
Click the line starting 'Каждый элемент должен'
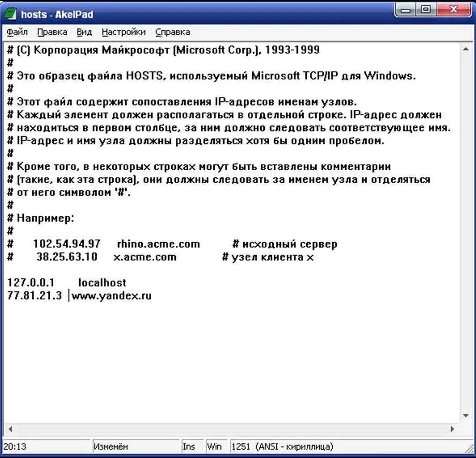(x=224, y=115)
